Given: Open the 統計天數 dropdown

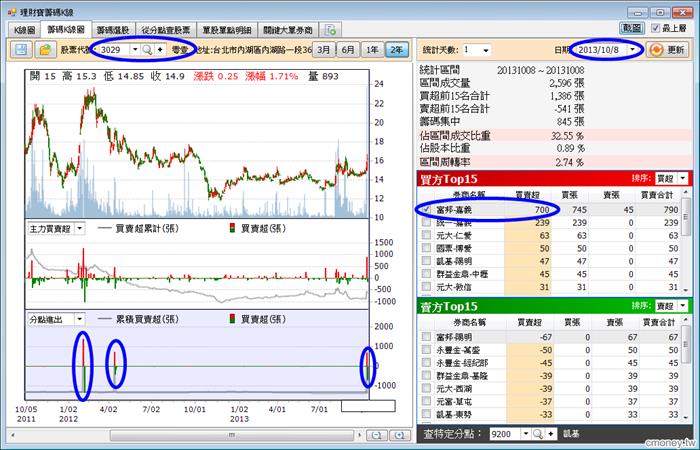Looking at the screenshot, I should point(486,50).
